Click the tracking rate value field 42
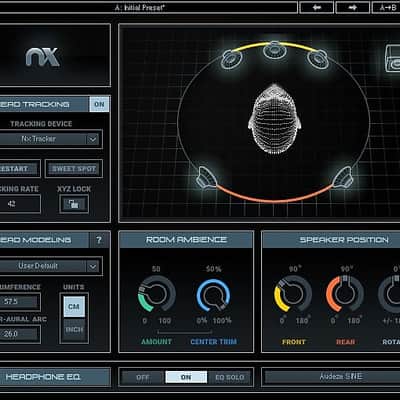The width and height of the screenshot is (400, 400). [x=20, y=204]
